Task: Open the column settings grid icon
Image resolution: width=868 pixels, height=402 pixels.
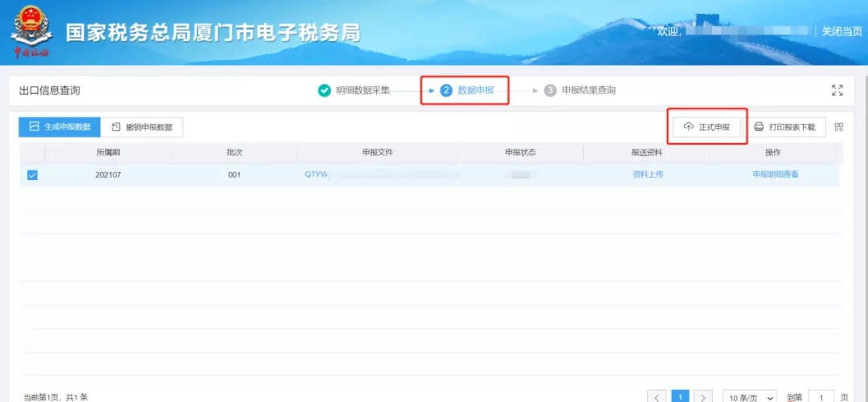Action: click(839, 127)
